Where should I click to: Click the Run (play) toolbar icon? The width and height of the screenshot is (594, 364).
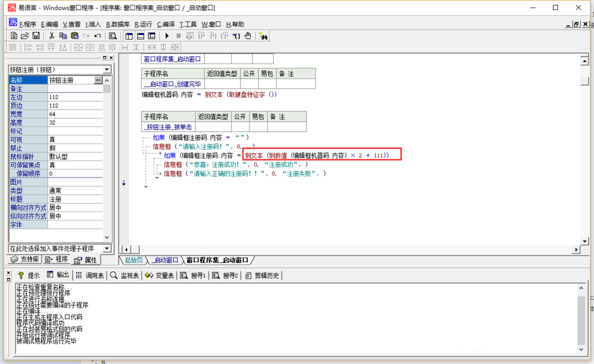167,36
